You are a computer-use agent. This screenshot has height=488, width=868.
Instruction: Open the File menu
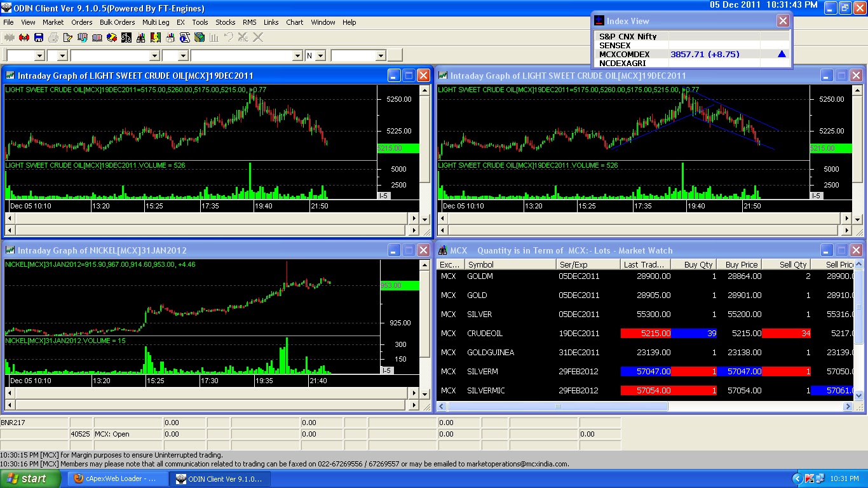tap(8, 22)
